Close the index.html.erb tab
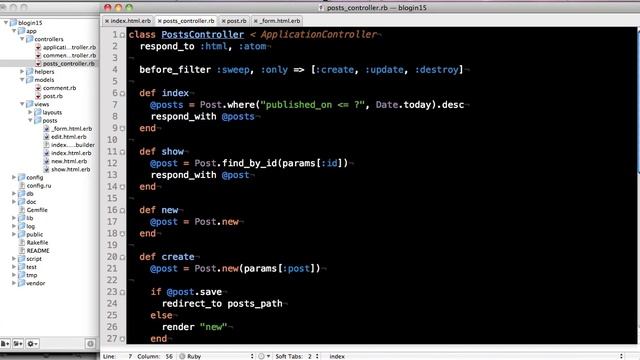This screenshot has height=360, width=640. click(x=107, y=21)
